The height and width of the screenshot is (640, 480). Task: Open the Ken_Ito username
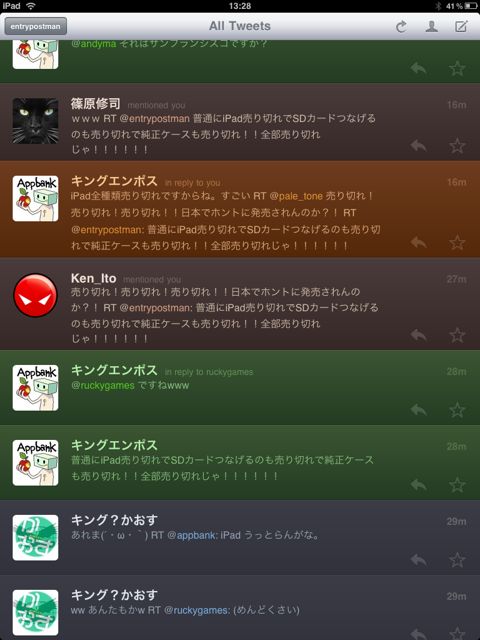(x=93, y=278)
